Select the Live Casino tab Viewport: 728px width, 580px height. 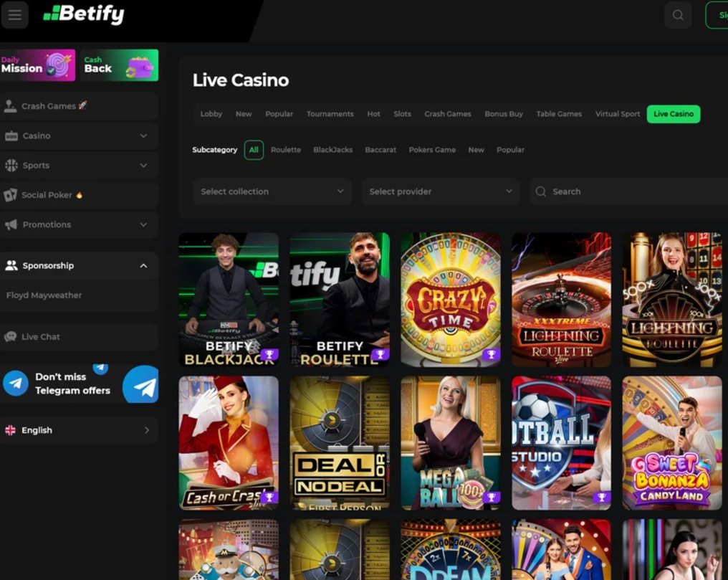coord(674,114)
